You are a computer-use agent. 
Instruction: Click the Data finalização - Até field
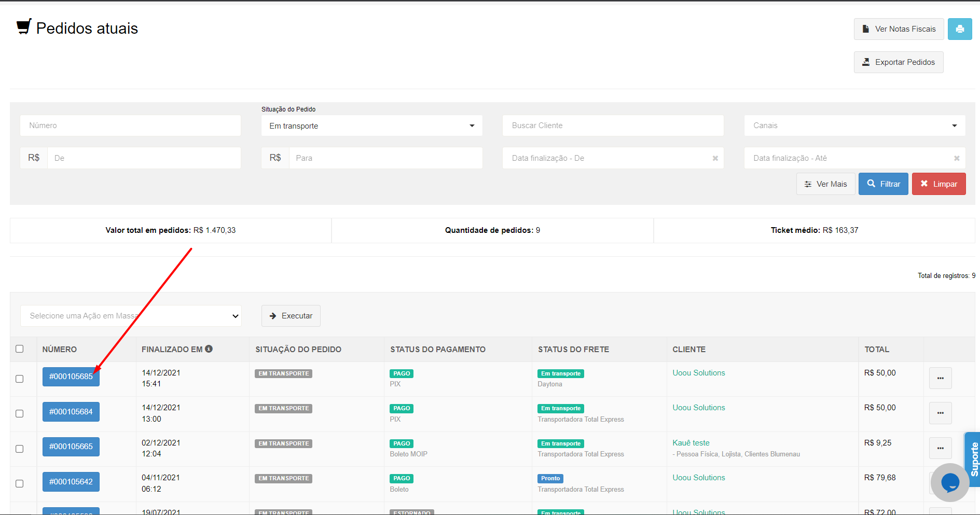(x=854, y=158)
